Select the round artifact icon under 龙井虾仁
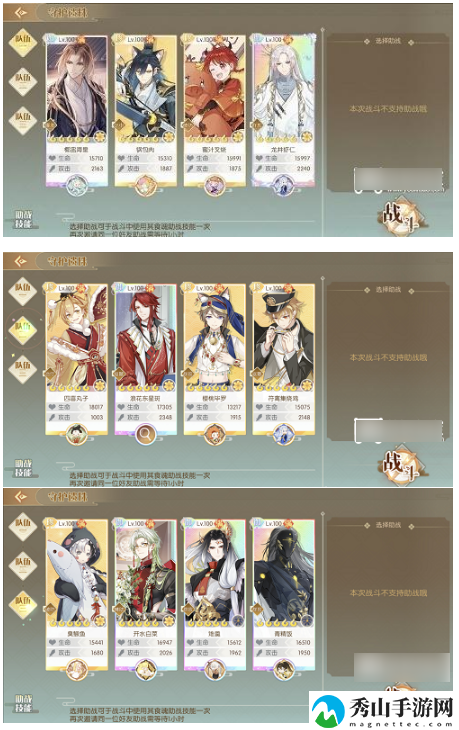The image size is (459, 730). pos(283,185)
